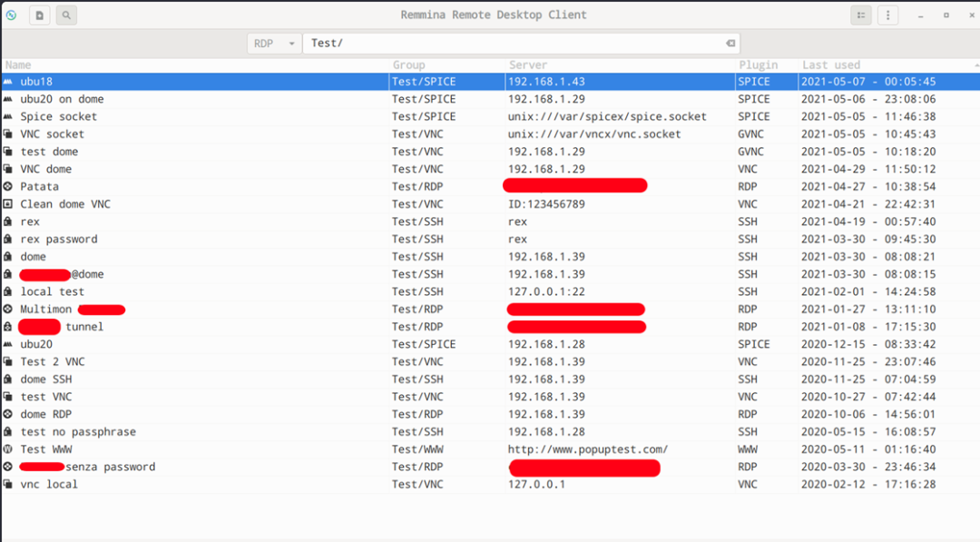
Task: Select the test no passphrase profile
Action: coord(78,431)
